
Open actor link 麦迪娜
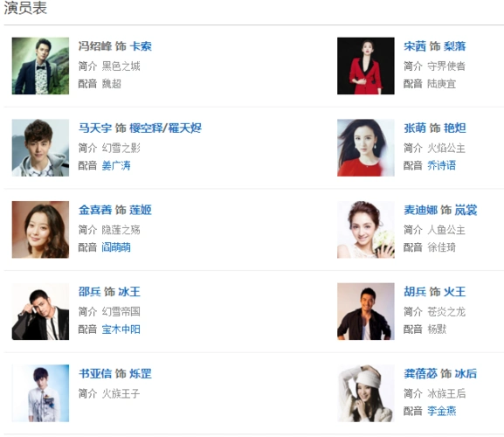click(x=420, y=210)
